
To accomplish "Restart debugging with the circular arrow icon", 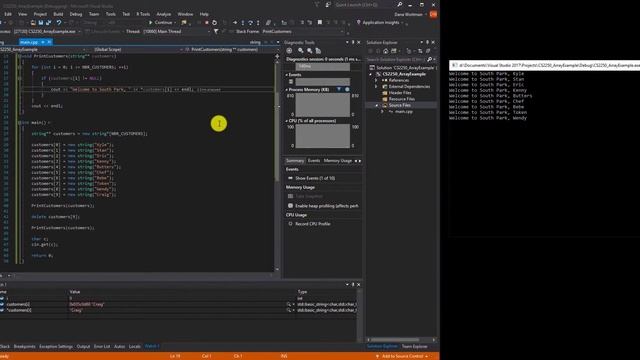I will tap(214, 22).
